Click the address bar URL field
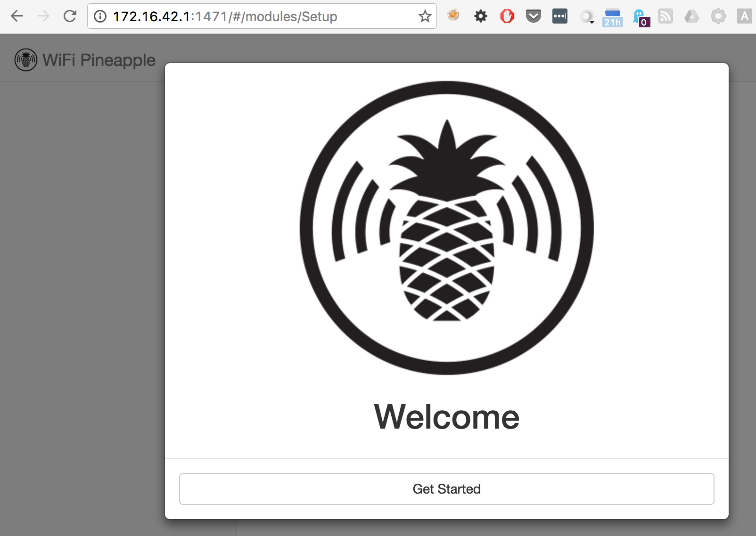Image resolution: width=756 pixels, height=536 pixels. [262, 16]
